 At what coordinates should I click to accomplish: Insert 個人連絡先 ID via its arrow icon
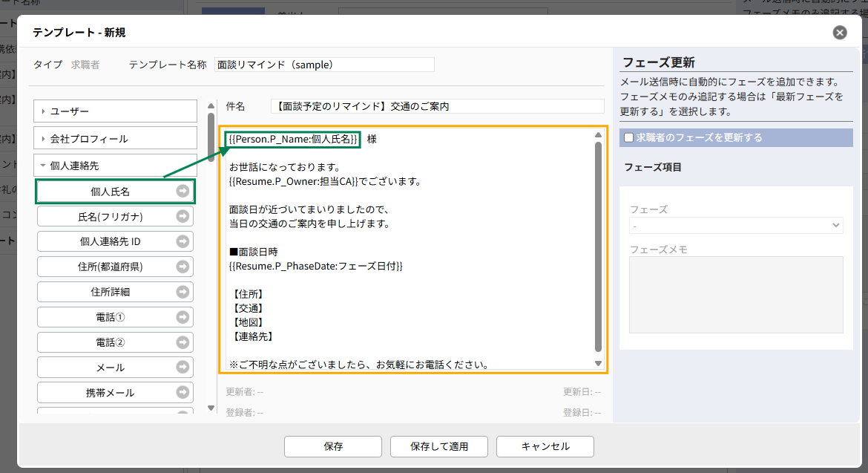(183, 242)
